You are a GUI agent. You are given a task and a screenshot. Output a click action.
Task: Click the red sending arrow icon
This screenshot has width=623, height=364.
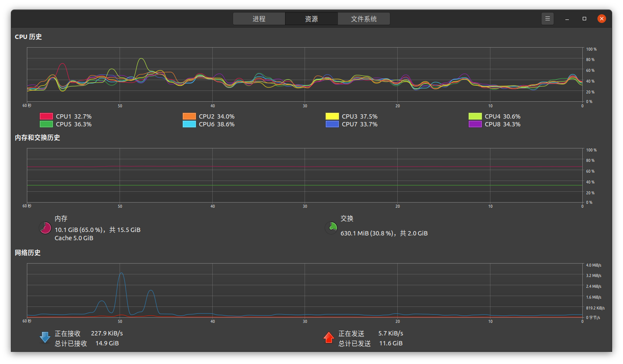tap(329, 338)
